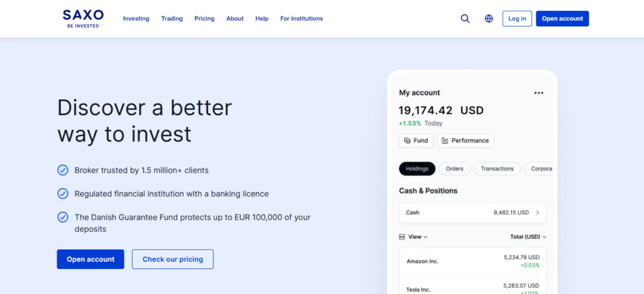Viewport: 644px width, 294px height.
Task: Open the Trading menu
Action: (172, 19)
